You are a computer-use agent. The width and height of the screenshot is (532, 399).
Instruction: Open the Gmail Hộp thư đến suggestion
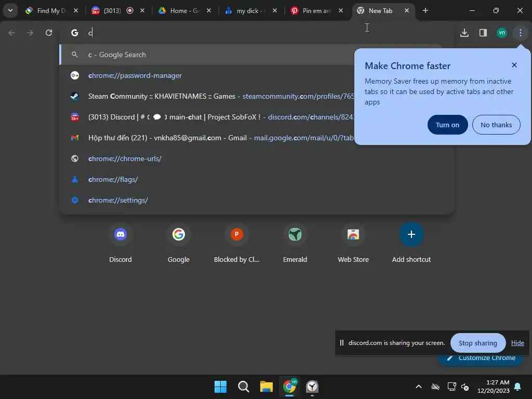pos(207,138)
